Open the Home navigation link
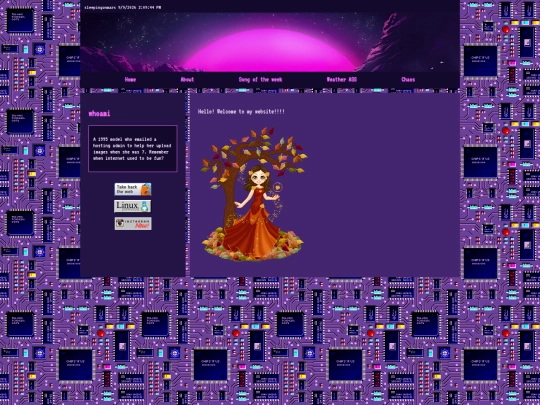This screenshot has height=405, width=540. coord(130,80)
